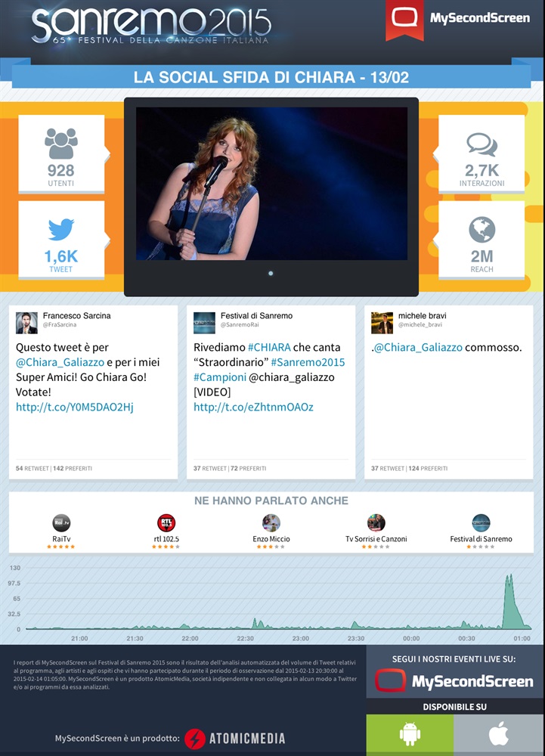Click the NE HANNO PARLATO ANCHE heading

tap(271, 501)
